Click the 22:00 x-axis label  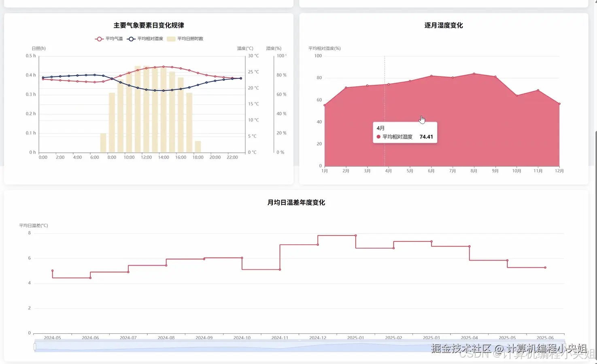pyautogui.click(x=232, y=157)
